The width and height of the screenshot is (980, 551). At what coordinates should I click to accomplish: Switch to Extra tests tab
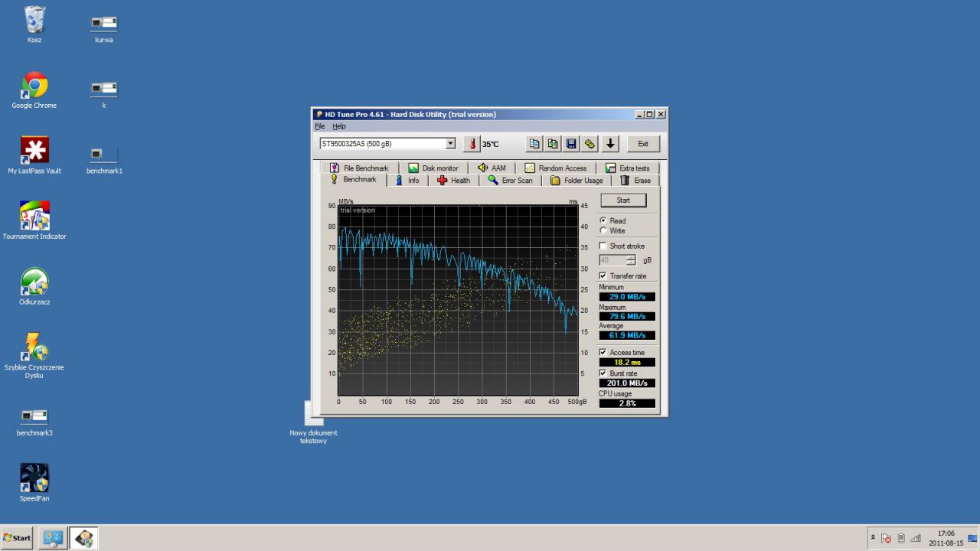pyautogui.click(x=628, y=168)
